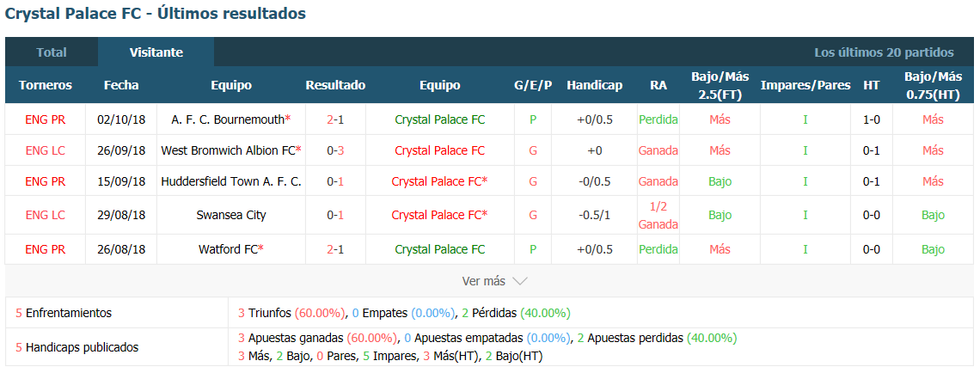
Task: Click the Bajo/Más 2.5(FT) column header
Action: [x=720, y=85]
